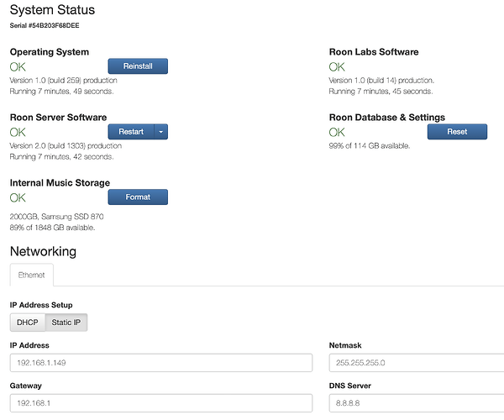Format the Internal Music Storage
This screenshot has height=420, width=504.
coord(138,197)
